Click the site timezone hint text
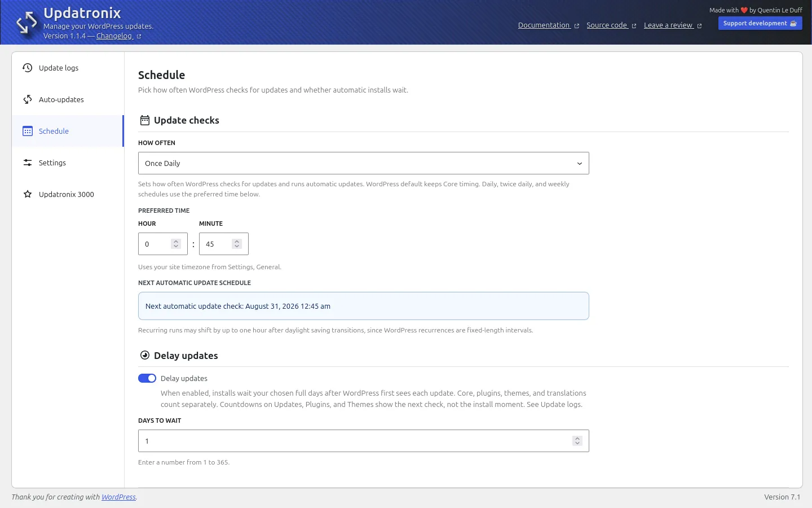The height and width of the screenshot is (508, 812). [210, 267]
